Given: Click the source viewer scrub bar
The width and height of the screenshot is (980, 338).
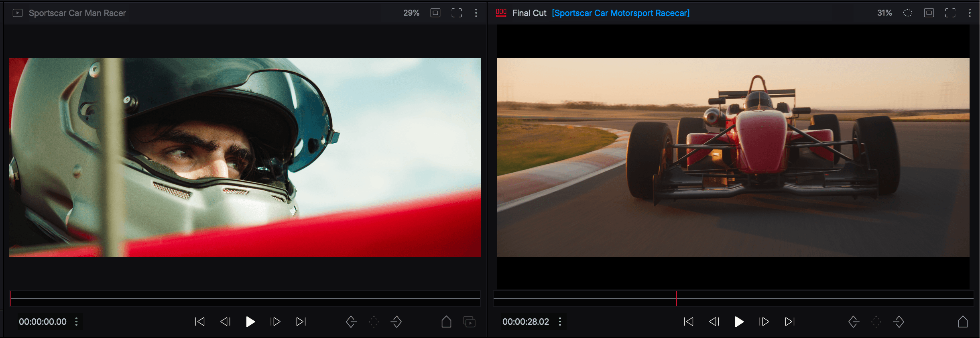Looking at the screenshot, I should [x=245, y=299].
